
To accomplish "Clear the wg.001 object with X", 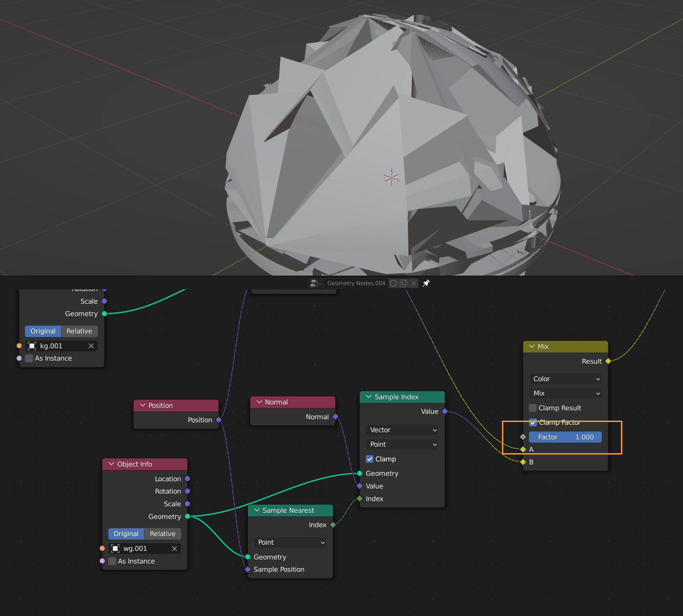I will 175,548.
